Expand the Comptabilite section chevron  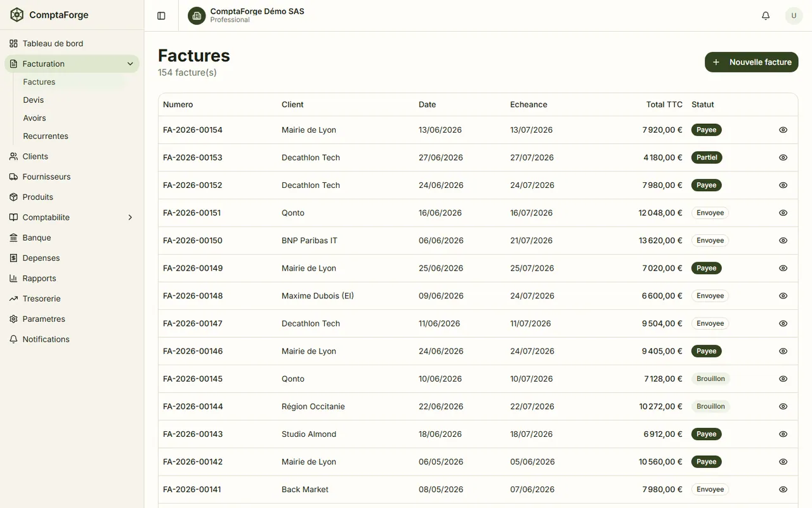[130, 217]
